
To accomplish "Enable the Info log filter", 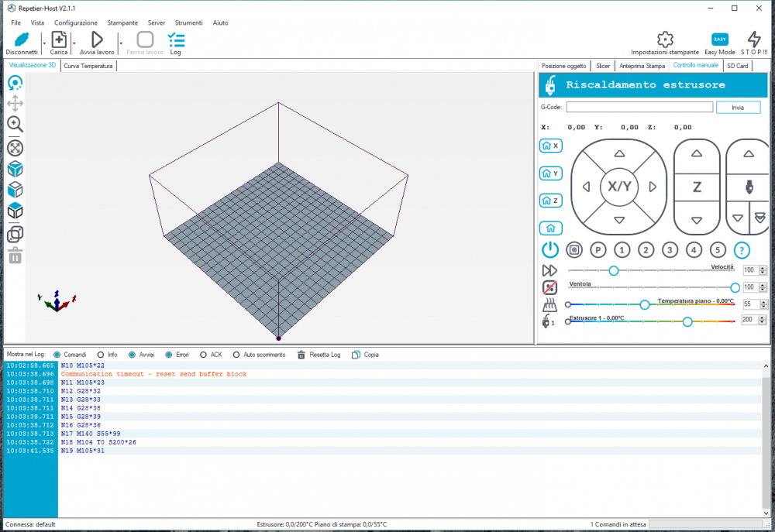I will 100,355.
